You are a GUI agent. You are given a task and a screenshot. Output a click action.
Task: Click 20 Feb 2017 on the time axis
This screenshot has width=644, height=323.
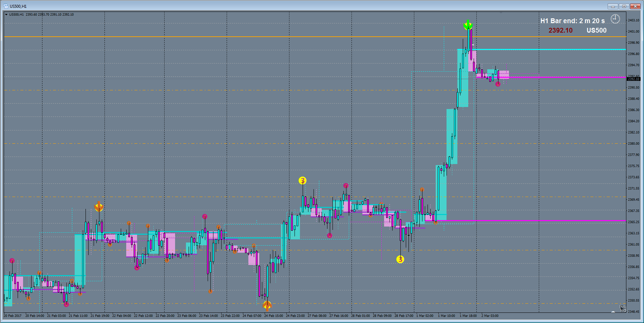[x=13, y=316]
